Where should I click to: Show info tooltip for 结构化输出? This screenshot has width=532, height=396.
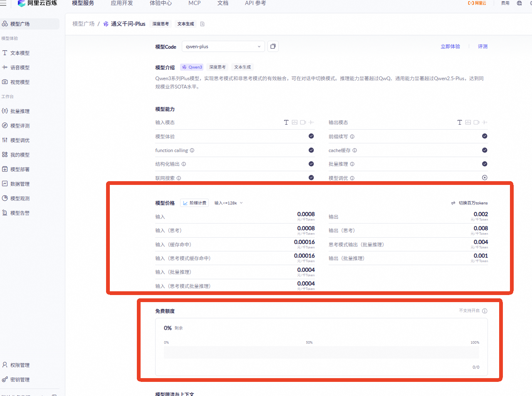coord(184,164)
